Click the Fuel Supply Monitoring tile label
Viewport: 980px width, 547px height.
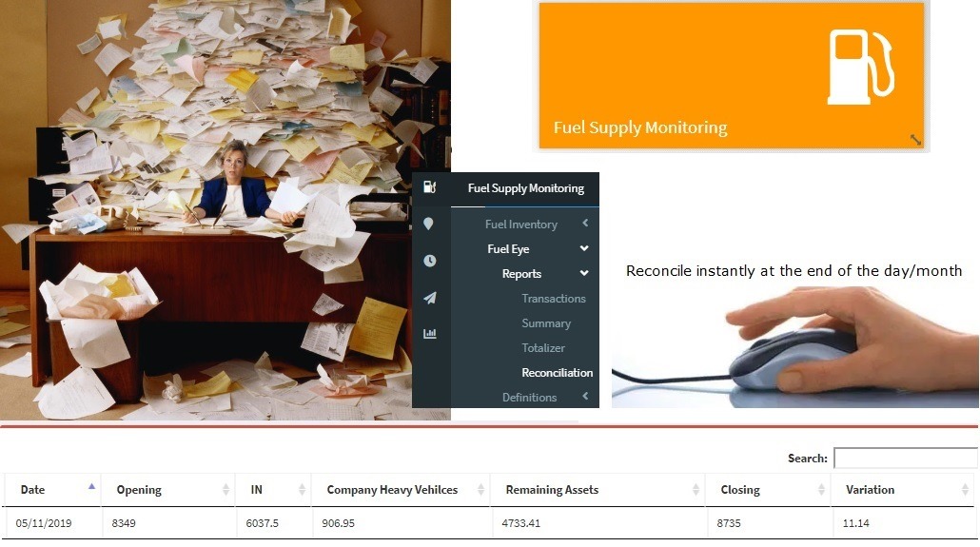(640, 127)
